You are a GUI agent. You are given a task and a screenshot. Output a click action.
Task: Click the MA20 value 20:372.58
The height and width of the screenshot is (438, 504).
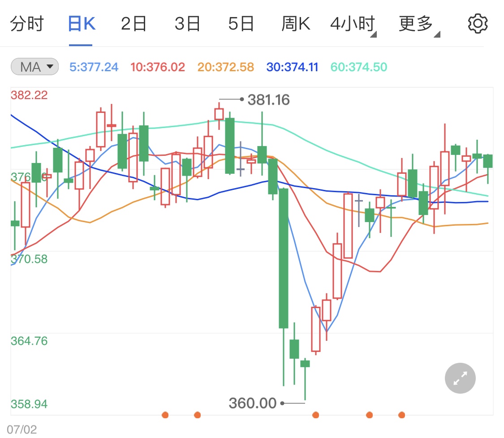pos(226,67)
